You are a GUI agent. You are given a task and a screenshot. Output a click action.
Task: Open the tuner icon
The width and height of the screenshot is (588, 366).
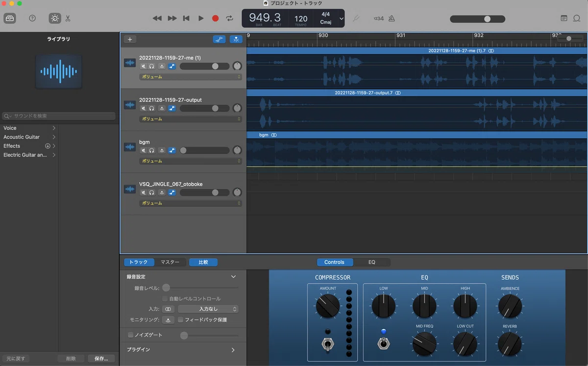[x=356, y=18]
